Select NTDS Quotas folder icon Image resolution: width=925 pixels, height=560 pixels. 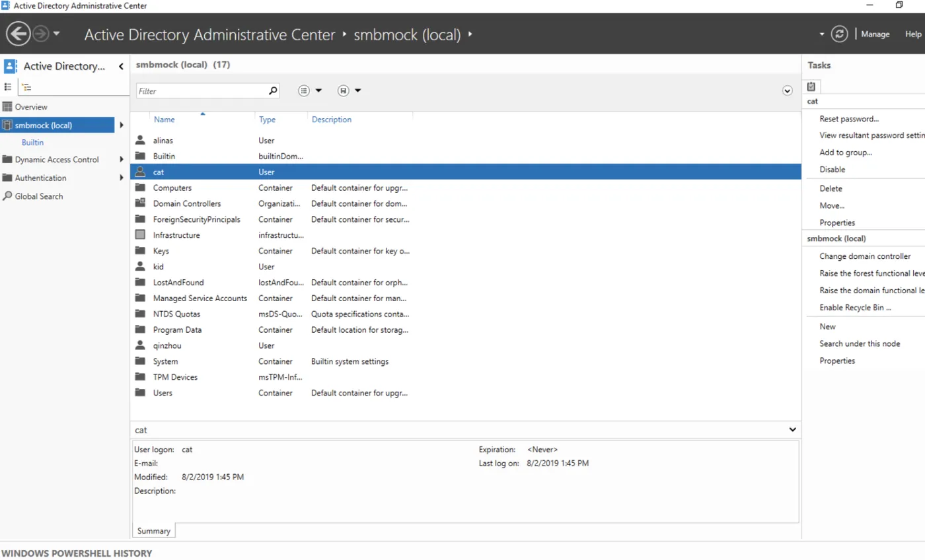click(x=139, y=314)
